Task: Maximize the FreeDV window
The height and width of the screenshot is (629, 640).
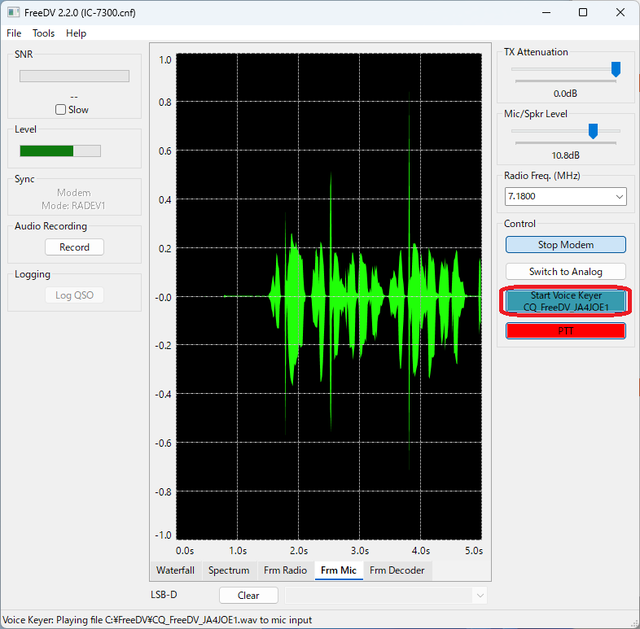Action: click(x=583, y=12)
